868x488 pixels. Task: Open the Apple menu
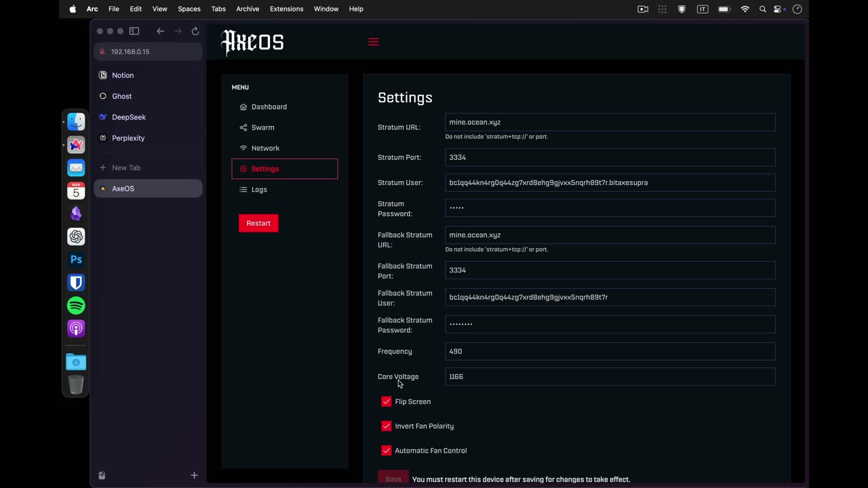point(73,9)
